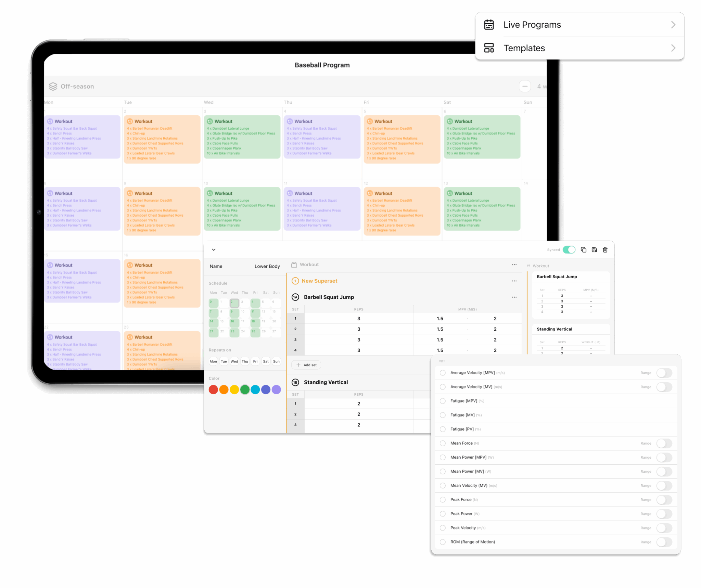The width and height of the screenshot is (701, 588).
Task: Select the Average Velocity [MPV] radio button
Action: 442,373
